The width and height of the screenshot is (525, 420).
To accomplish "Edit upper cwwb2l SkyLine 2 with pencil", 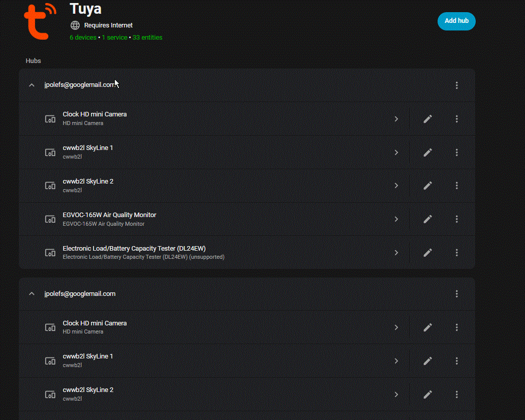I will [427, 186].
